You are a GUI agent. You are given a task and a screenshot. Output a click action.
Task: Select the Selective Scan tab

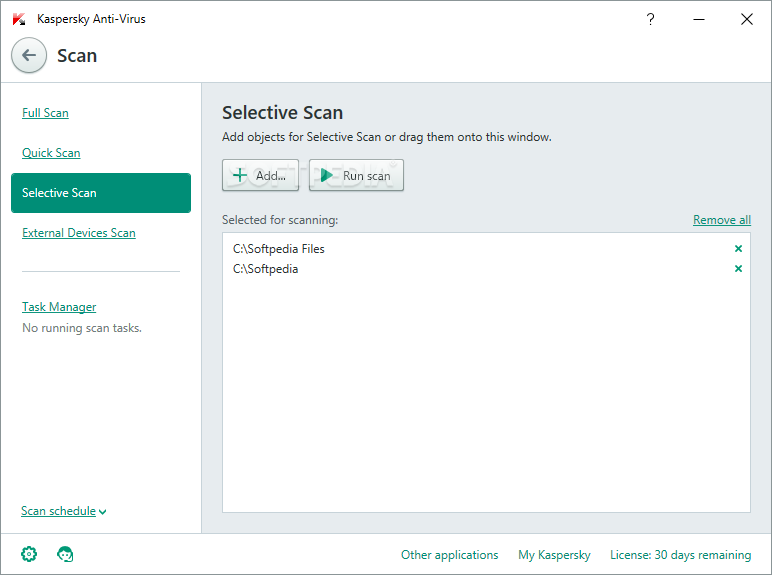100,193
